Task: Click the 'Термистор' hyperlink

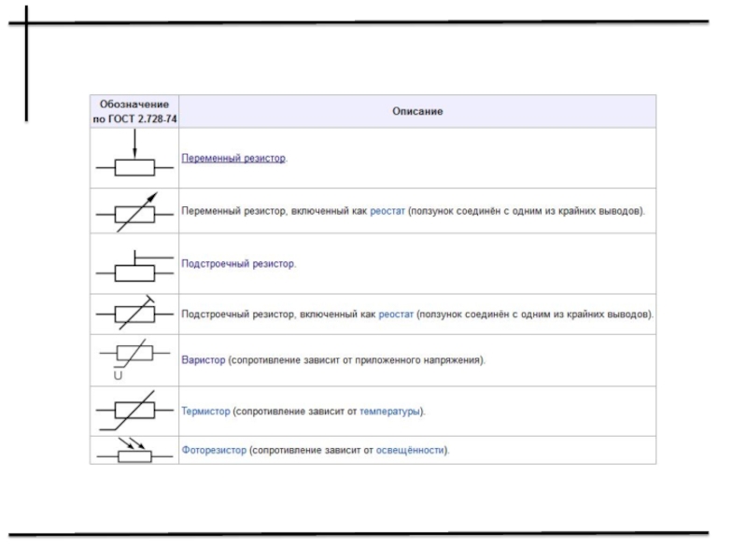Action: (x=205, y=411)
